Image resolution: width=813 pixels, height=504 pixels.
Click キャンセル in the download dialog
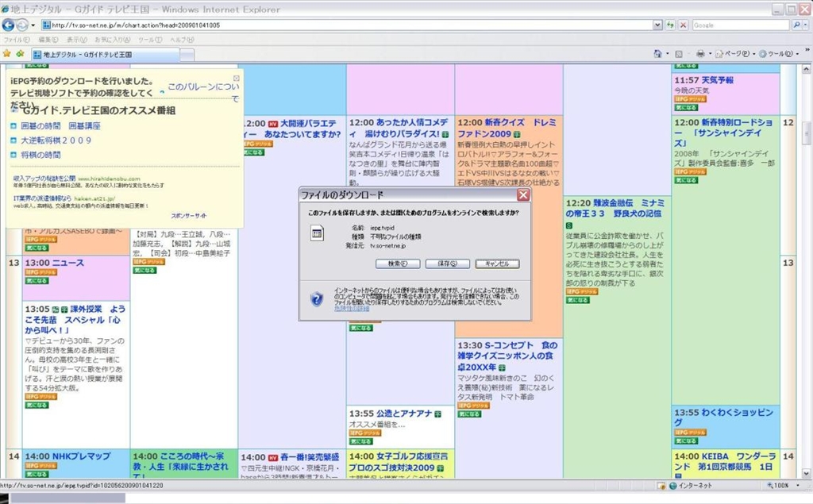pos(497,264)
